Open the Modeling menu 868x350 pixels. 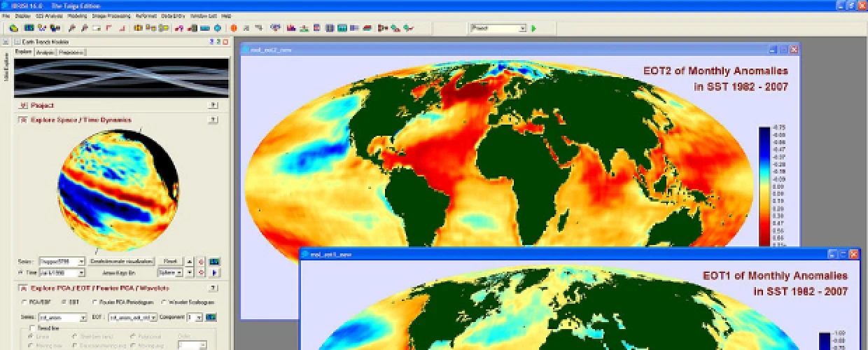(x=77, y=15)
